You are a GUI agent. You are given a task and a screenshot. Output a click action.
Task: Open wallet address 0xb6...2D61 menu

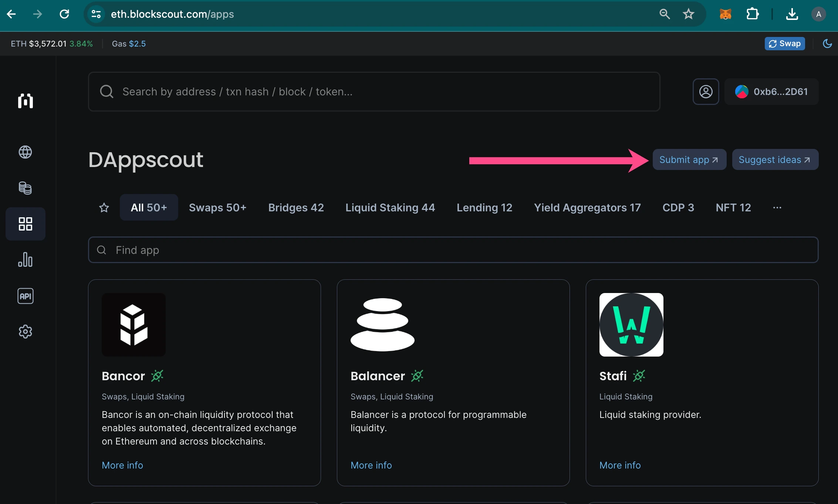click(771, 92)
